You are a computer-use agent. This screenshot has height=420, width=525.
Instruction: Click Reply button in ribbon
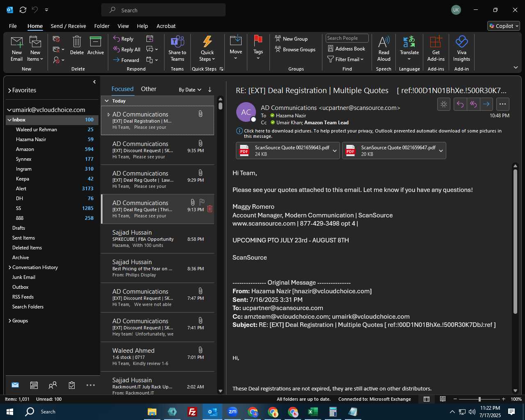point(123,39)
